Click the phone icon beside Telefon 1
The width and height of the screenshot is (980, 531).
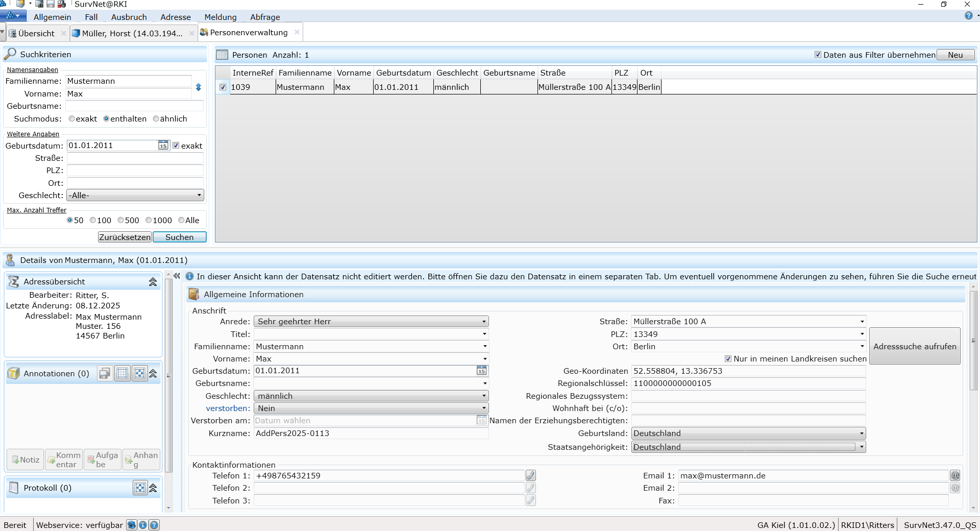tap(531, 475)
